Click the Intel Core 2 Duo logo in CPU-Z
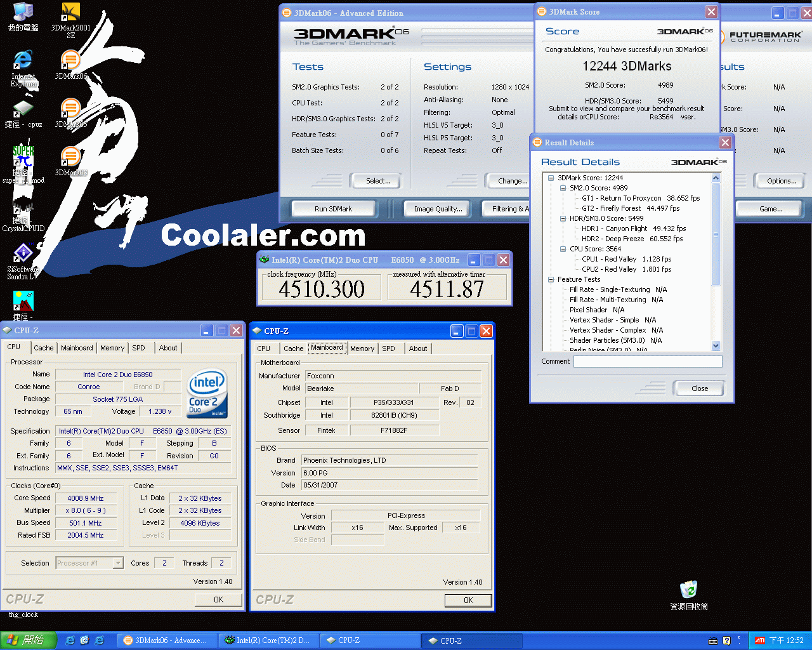The height and width of the screenshot is (650, 812). pyautogui.click(x=207, y=394)
